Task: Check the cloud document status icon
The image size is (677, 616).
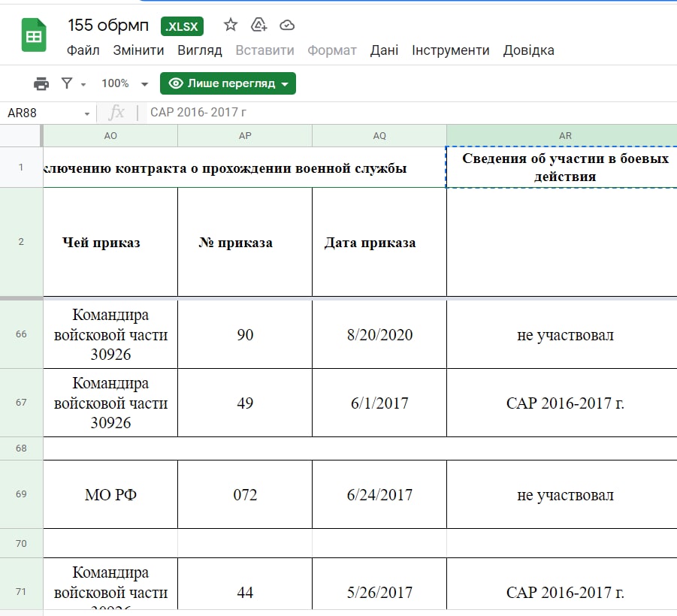Action: coord(287,26)
